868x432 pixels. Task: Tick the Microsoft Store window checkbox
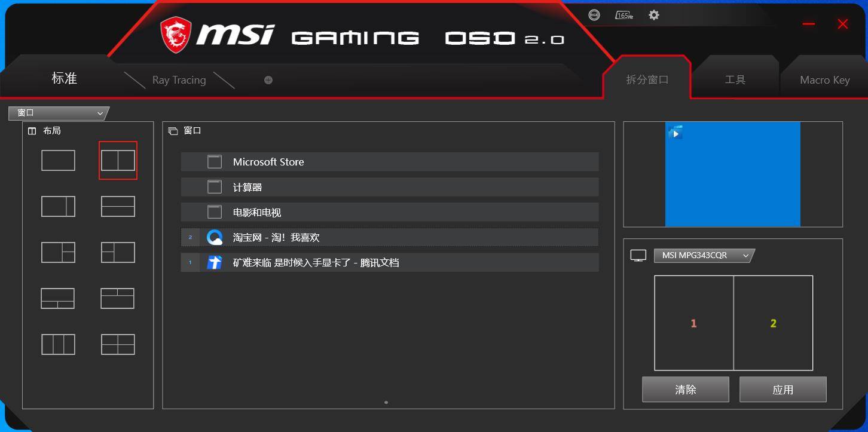(215, 162)
